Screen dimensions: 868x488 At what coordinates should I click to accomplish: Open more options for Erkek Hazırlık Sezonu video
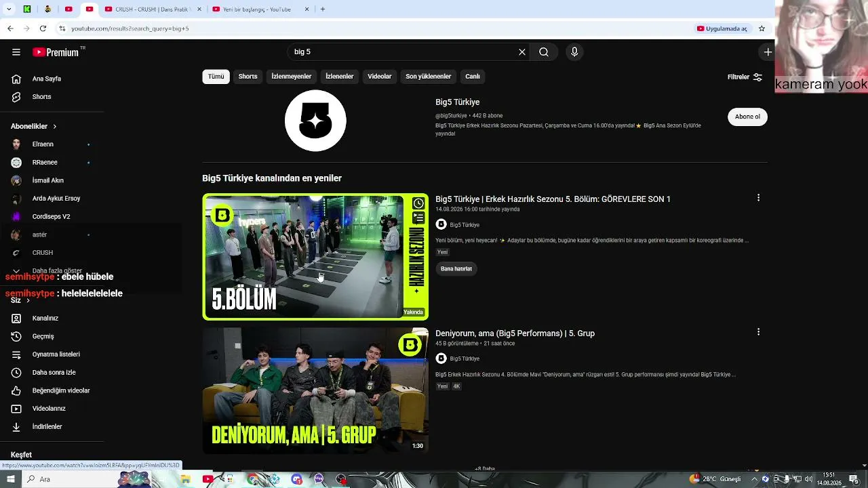coord(758,198)
